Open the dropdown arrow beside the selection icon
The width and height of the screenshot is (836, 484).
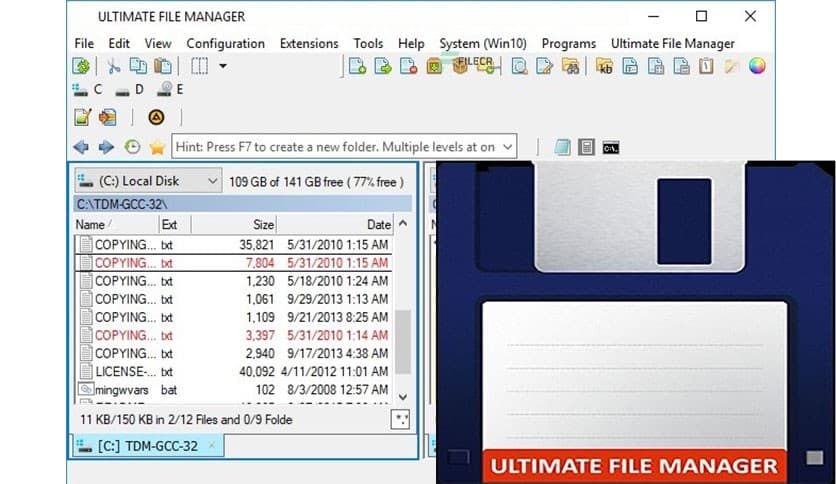223,66
